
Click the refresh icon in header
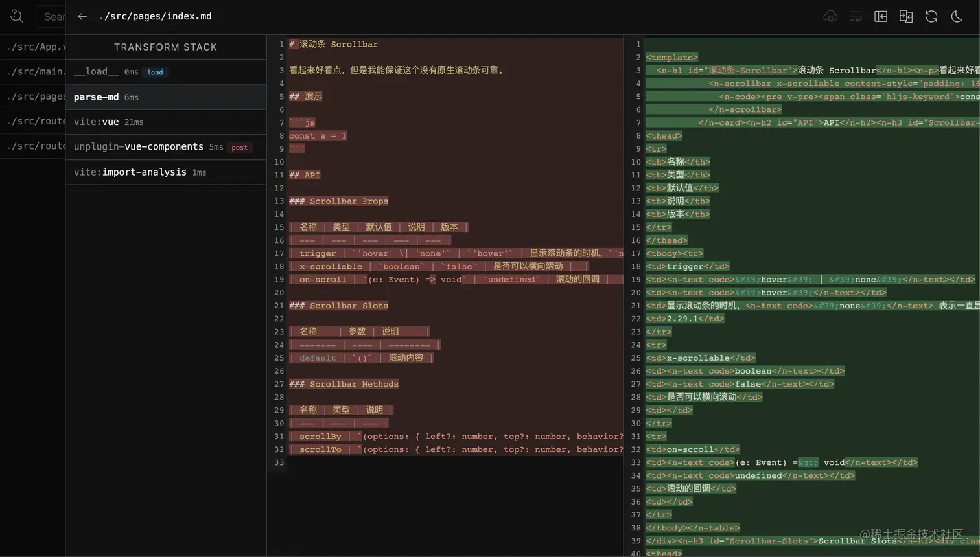coord(931,17)
